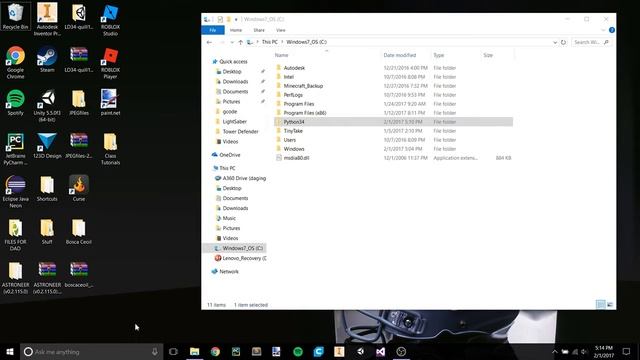This screenshot has width=640, height=360.
Task: Switch to details view layout
Action: point(600,304)
